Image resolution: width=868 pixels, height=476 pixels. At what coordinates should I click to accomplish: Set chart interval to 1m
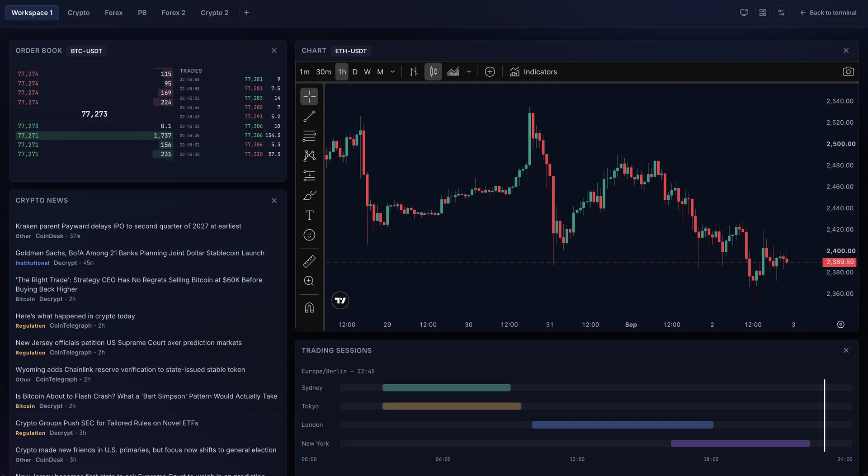[x=304, y=72]
